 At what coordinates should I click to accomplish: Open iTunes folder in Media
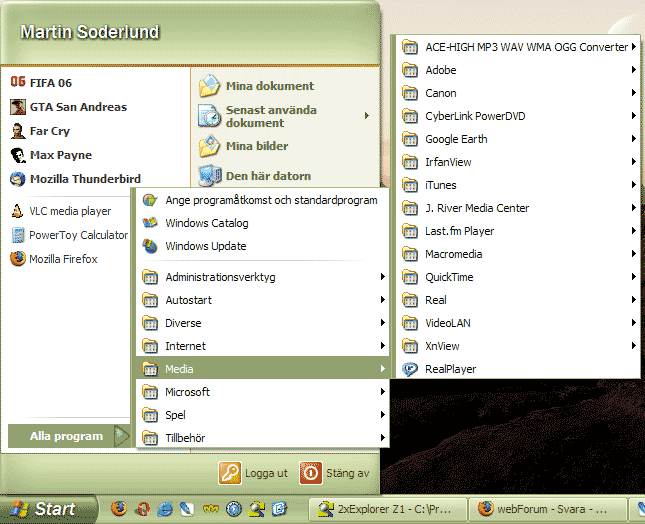click(x=517, y=185)
